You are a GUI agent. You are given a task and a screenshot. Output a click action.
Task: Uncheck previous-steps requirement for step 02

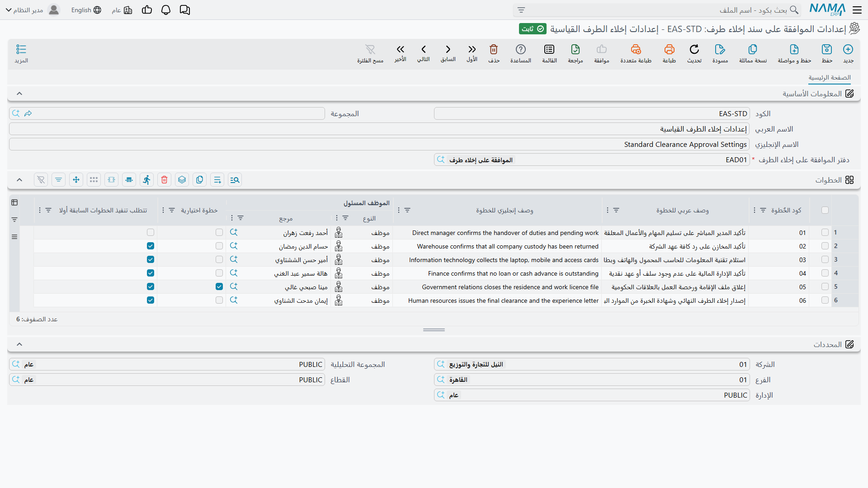pos(151,246)
